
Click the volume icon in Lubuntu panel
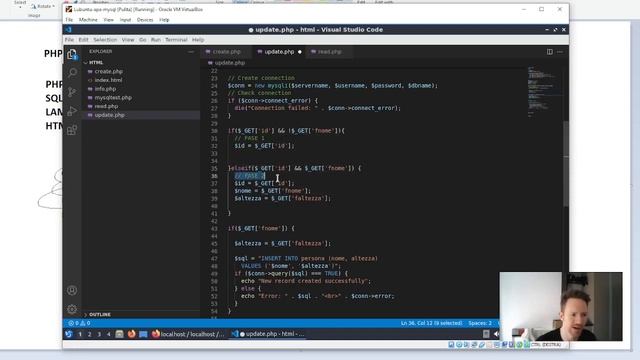(x=496, y=334)
